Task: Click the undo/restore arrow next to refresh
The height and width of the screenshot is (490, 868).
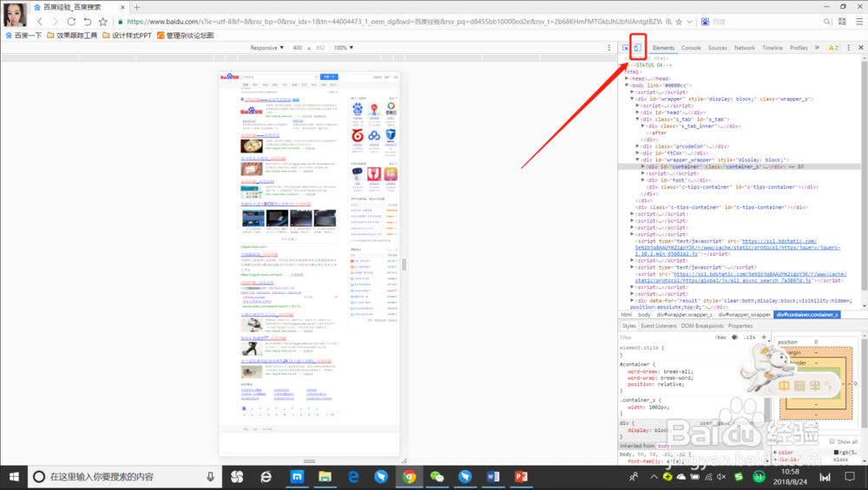Action: pyautogui.click(x=87, y=22)
